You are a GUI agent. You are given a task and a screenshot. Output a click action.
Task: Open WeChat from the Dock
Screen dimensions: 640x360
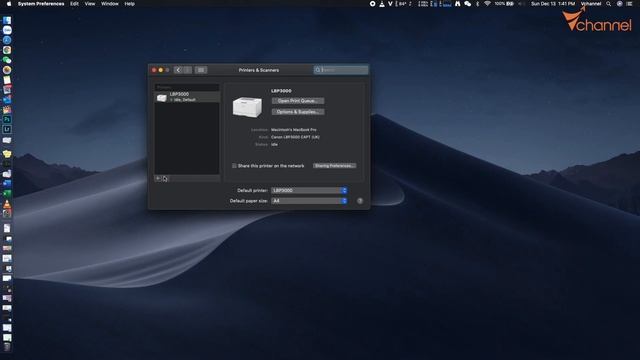click(x=7, y=60)
